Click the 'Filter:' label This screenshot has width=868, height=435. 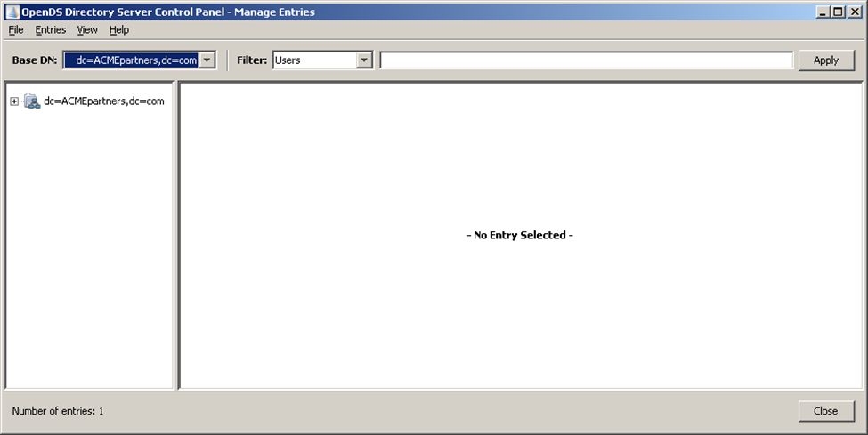(252, 60)
